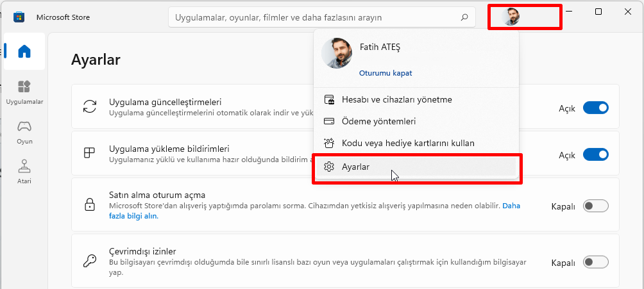Open Oyun section in sidebar
This screenshot has width=644, height=289.
24,132
